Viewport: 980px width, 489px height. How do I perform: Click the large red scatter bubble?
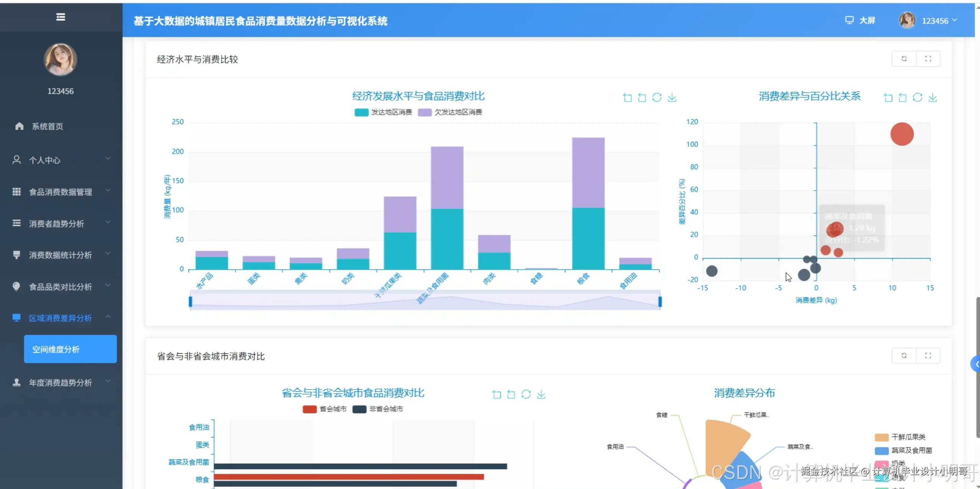click(902, 134)
